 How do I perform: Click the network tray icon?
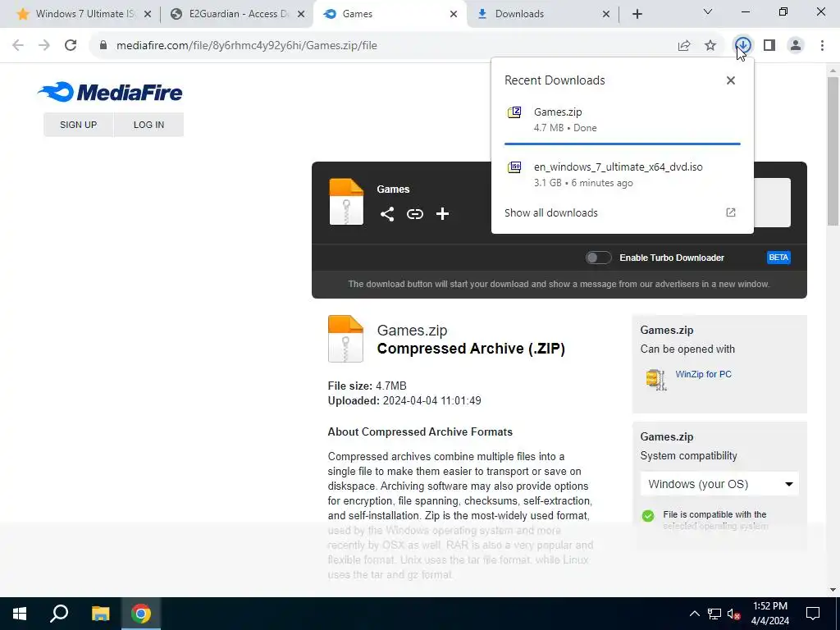coord(714,614)
